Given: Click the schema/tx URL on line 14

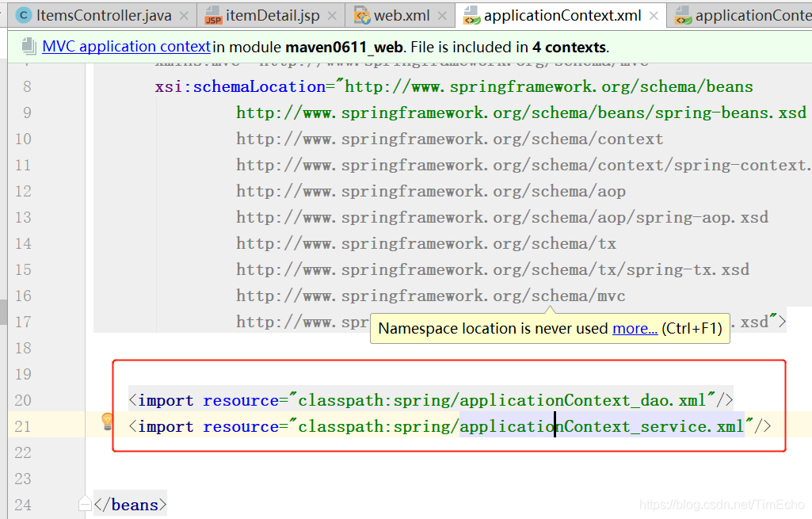Looking at the screenshot, I should click(x=426, y=243).
